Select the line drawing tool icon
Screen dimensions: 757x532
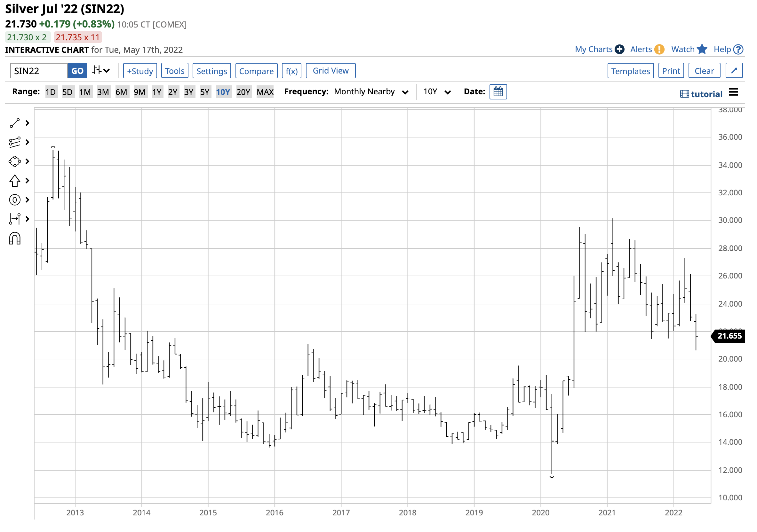(x=15, y=123)
